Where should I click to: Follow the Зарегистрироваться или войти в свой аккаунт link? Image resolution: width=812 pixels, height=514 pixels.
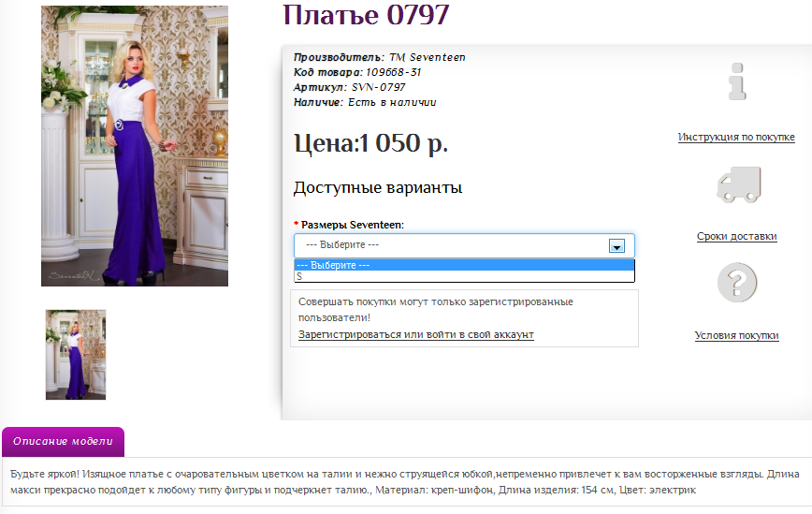(416, 335)
